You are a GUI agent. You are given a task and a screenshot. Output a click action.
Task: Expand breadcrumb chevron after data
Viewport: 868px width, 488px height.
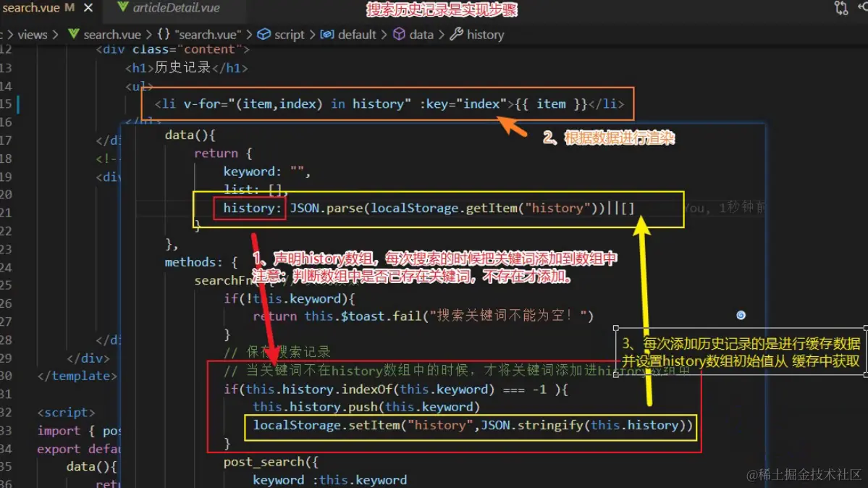point(441,34)
